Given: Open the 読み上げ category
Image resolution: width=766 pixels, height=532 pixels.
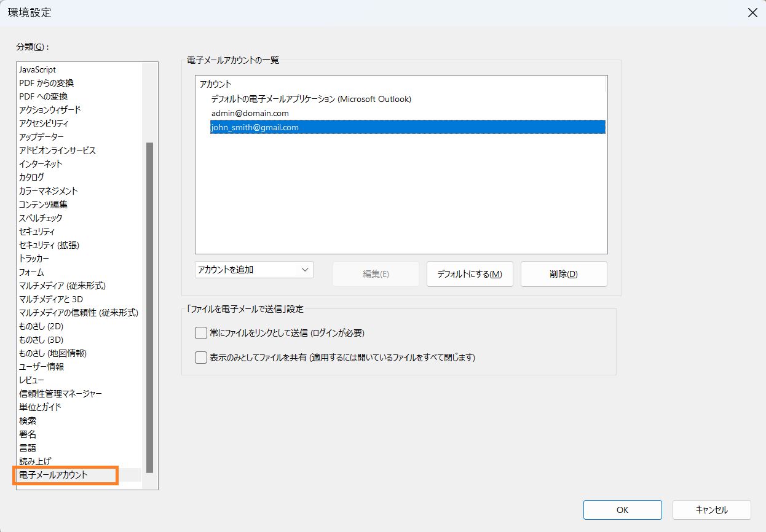Looking at the screenshot, I should [34, 461].
